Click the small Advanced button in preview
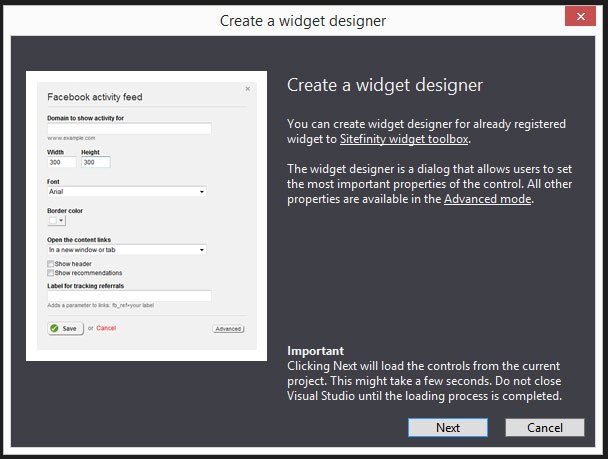The width and height of the screenshot is (608, 459). (x=228, y=328)
